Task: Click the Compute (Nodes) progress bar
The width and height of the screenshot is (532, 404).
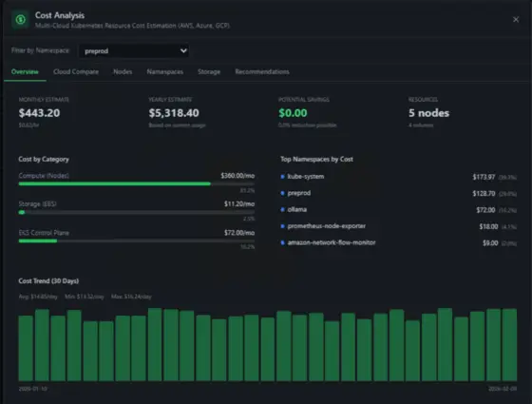Action: point(137,183)
